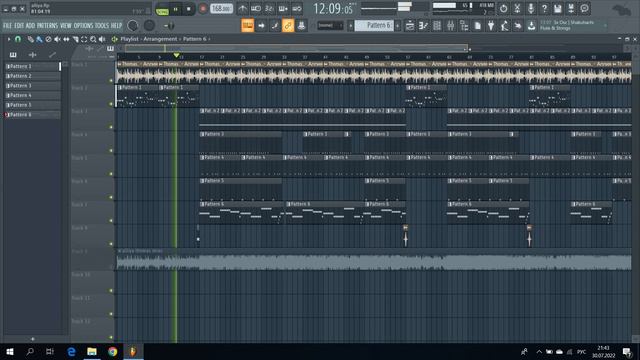Toggle the note/clip grouping link icon
This screenshot has height=360, width=640.
pos(288,26)
